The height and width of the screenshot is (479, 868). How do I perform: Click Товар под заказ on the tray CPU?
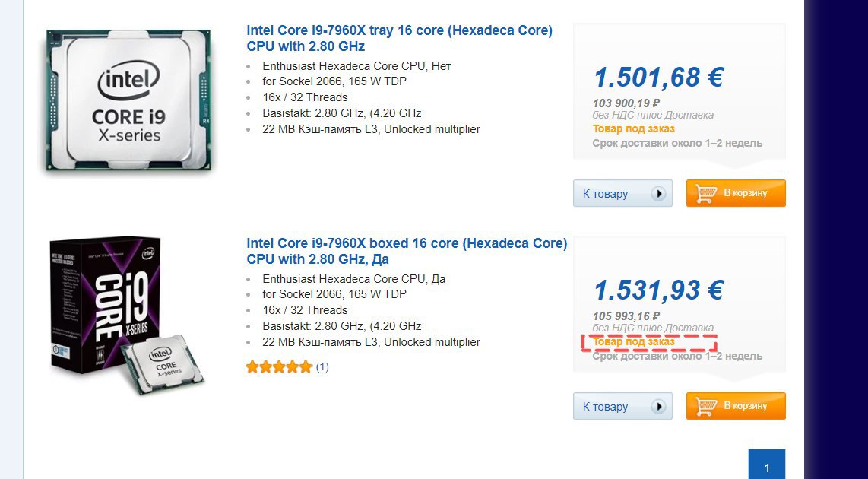pyautogui.click(x=634, y=128)
